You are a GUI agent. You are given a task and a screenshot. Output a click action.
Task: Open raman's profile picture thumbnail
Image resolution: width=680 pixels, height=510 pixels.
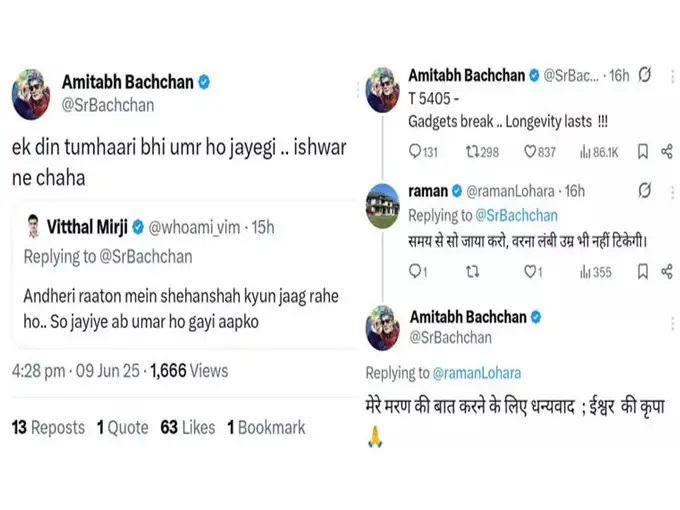[383, 205]
